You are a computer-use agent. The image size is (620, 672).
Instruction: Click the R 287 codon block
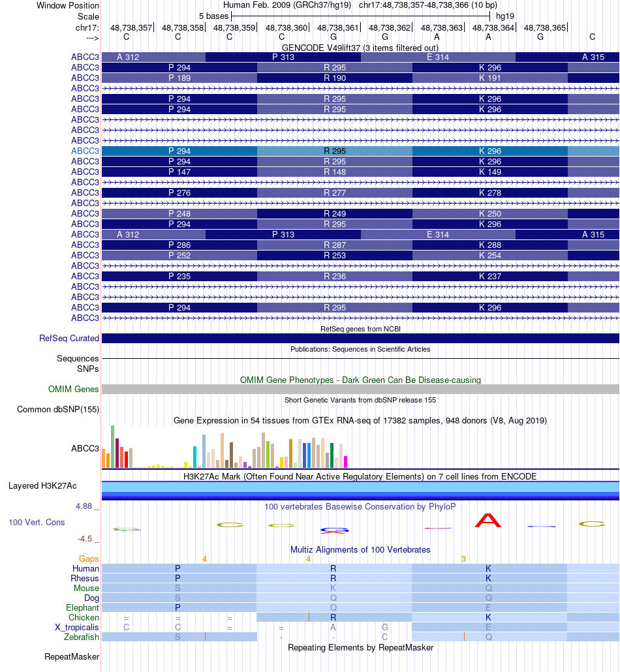[334, 245]
